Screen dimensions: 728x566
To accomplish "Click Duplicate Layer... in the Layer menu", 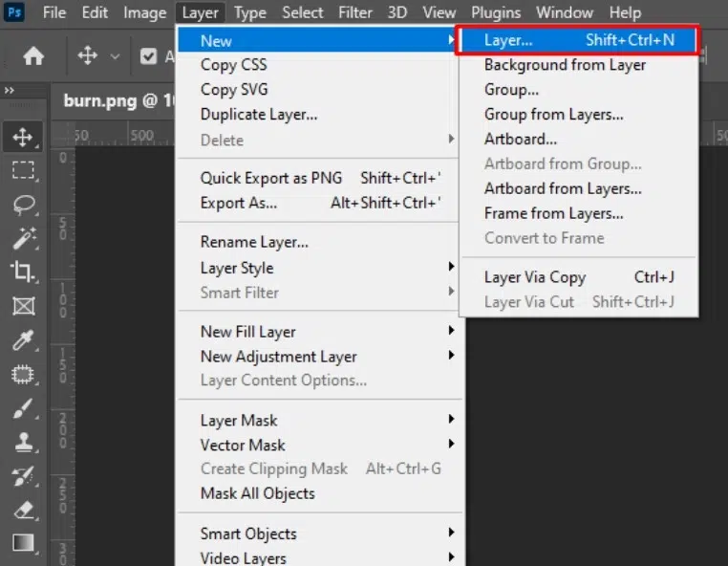I will tap(259, 115).
